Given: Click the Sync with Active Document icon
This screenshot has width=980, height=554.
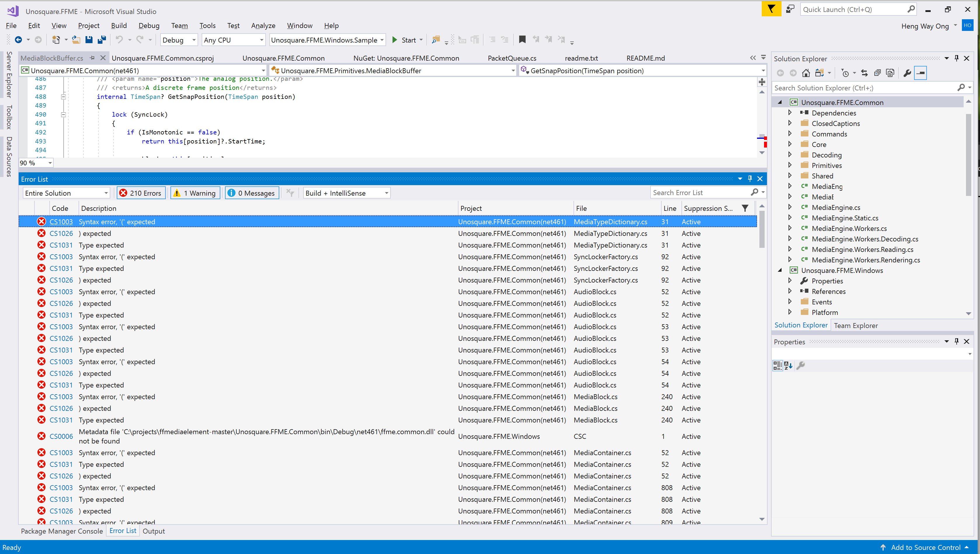Looking at the screenshot, I should (x=864, y=73).
